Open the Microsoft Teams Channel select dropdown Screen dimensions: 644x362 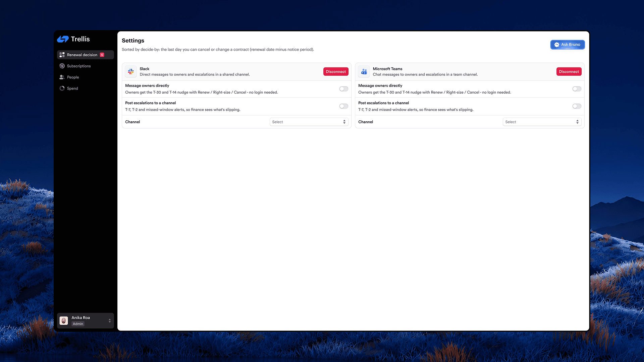coord(542,122)
